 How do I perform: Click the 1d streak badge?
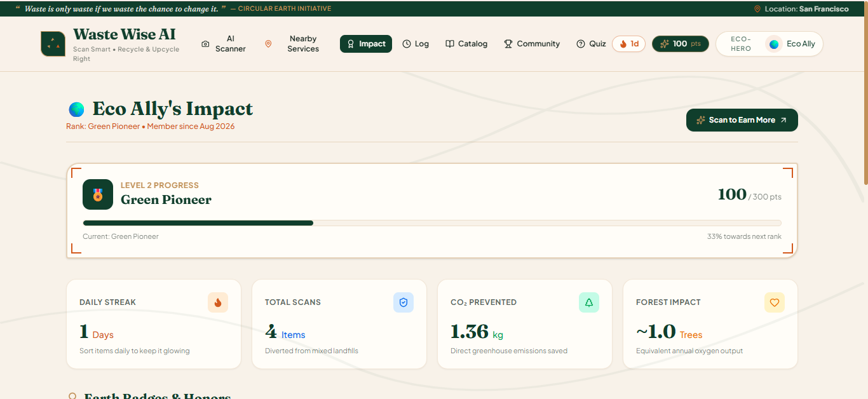(x=629, y=44)
